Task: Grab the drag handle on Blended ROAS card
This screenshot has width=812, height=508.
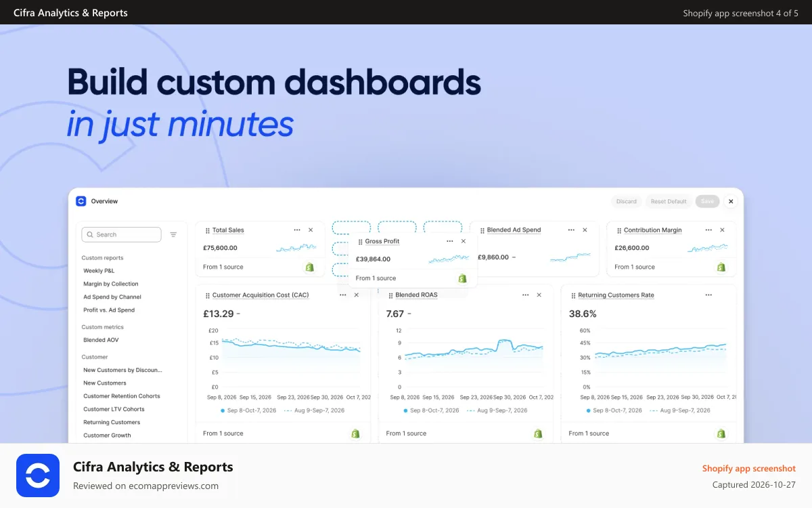Action: 390,295
